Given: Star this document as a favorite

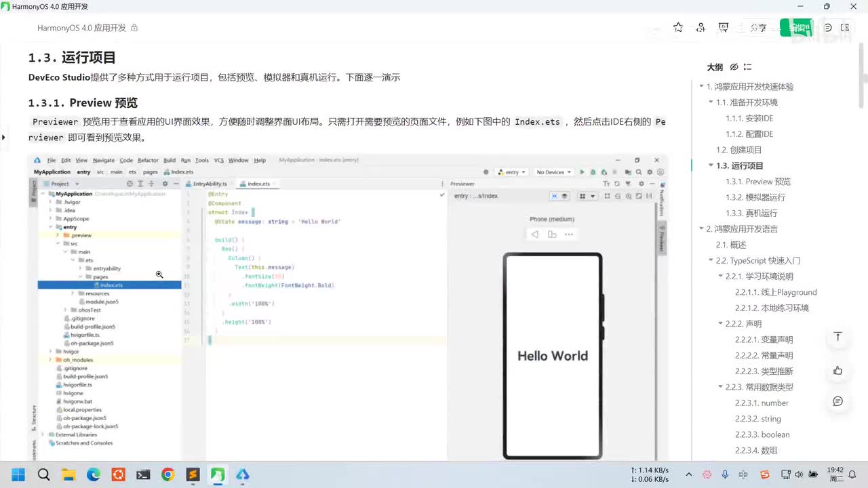Looking at the screenshot, I should [678, 28].
